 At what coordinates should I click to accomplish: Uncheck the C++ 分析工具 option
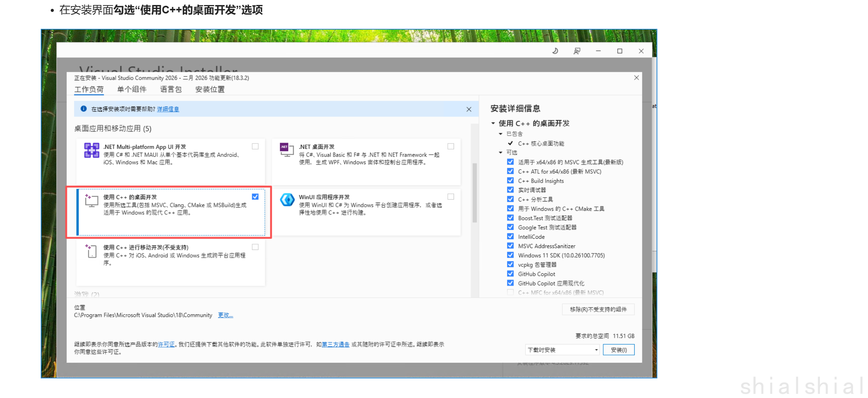pyautogui.click(x=510, y=199)
